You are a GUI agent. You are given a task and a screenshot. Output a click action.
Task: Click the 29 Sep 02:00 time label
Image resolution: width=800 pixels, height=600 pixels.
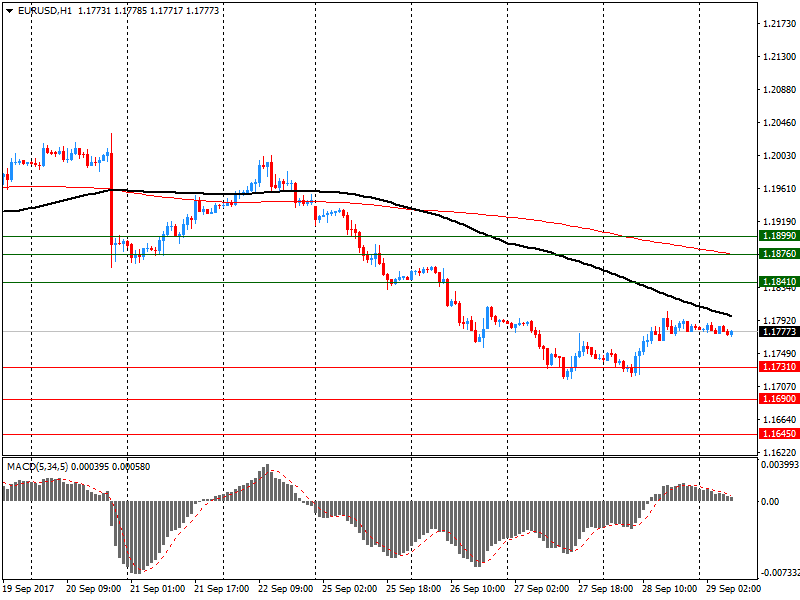733,589
